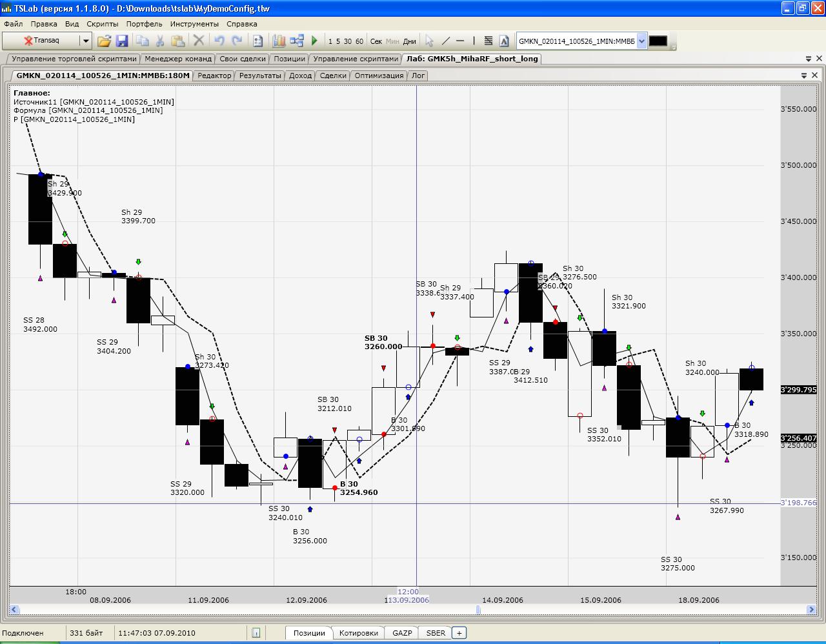
Task: Open the Файл menu
Action: (x=13, y=24)
